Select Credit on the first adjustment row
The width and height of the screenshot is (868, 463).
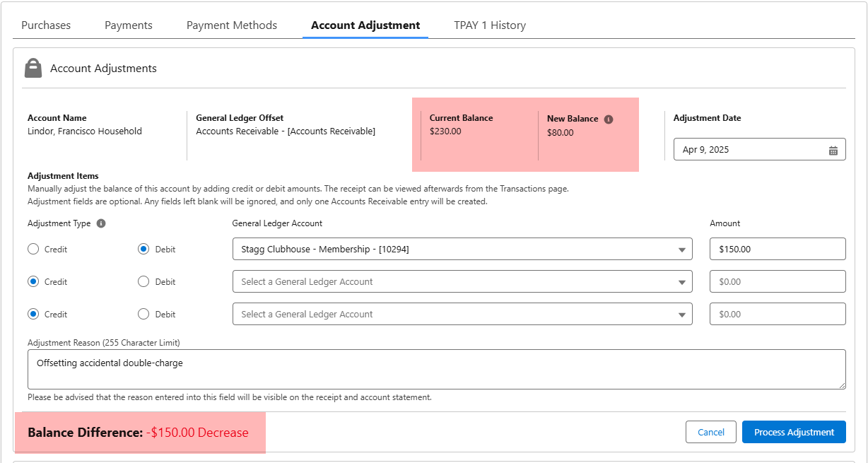click(33, 249)
